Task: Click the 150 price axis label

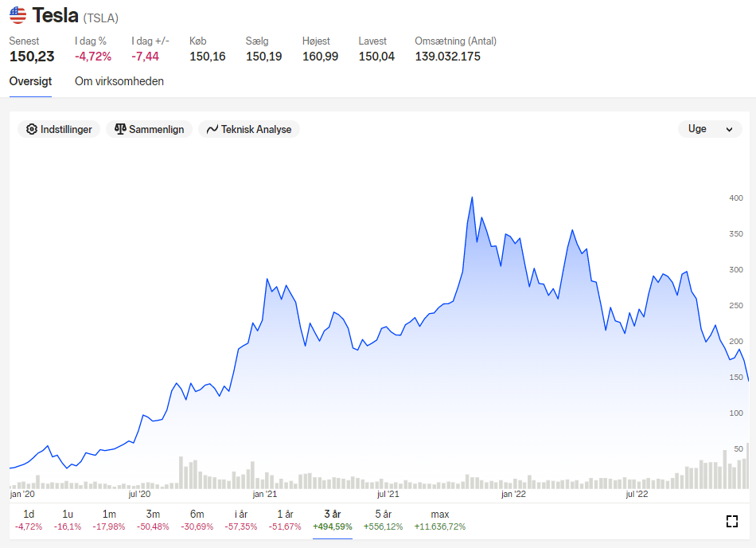Action: (736, 378)
